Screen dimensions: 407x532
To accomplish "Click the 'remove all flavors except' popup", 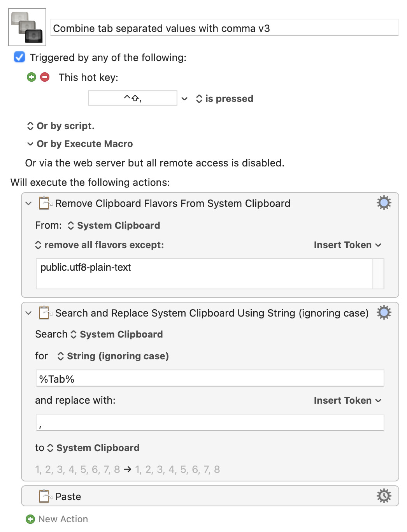I will pyautogui.click(x=100, y=245).
